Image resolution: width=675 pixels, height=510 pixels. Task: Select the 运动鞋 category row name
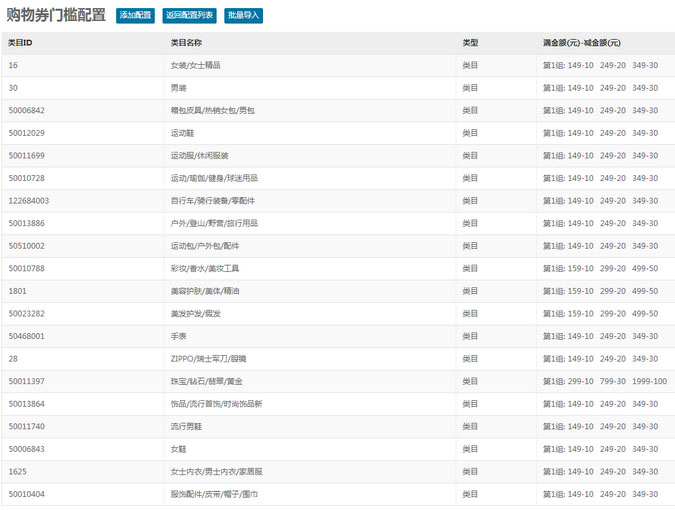point(182,133)
